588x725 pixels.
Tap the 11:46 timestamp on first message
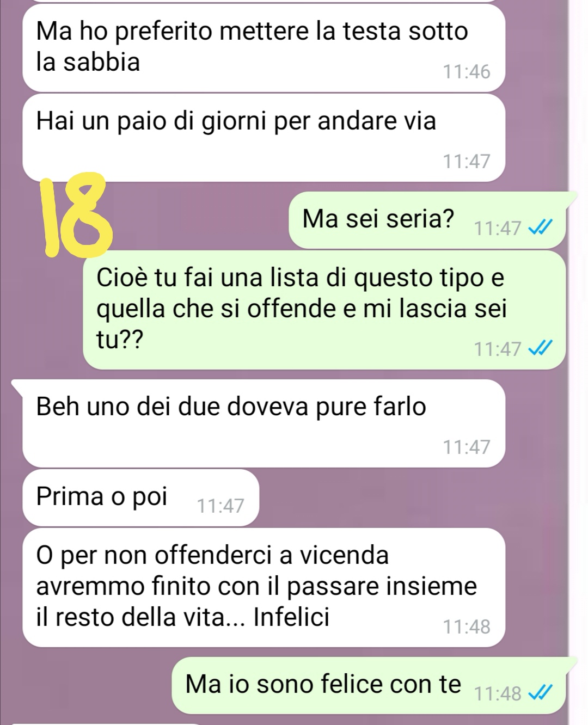(x=467, y=72)
